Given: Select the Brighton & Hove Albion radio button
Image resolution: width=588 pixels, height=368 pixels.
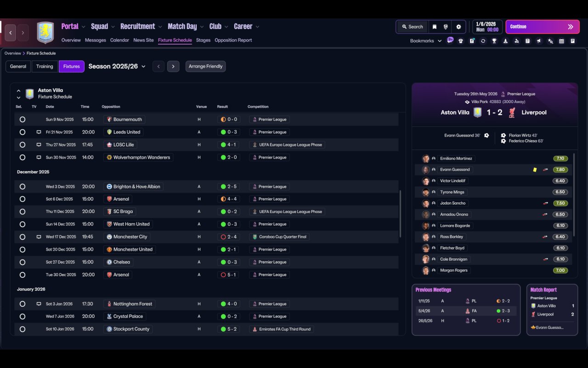Looking at the screenshot, I should [23, 187].
